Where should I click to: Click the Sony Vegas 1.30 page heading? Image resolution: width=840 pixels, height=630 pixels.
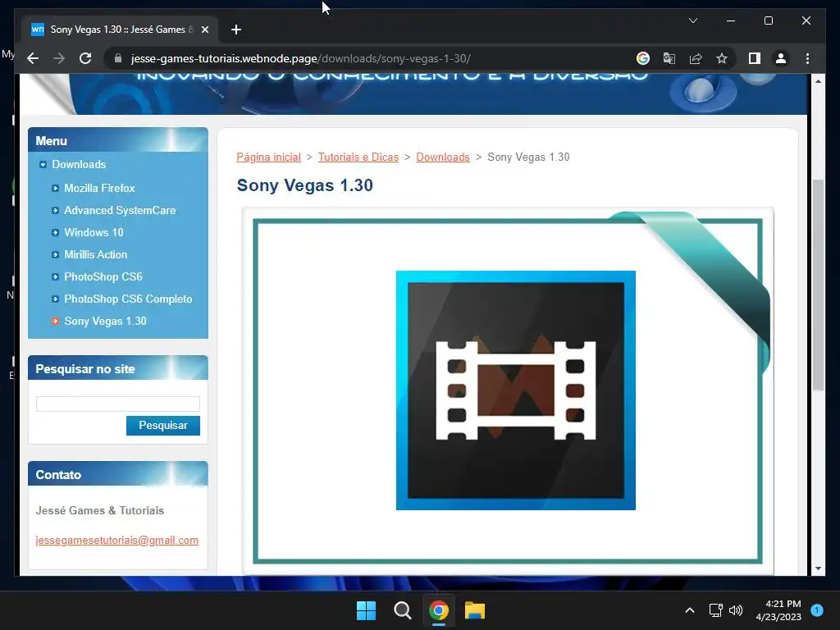(x=305, y=185)
